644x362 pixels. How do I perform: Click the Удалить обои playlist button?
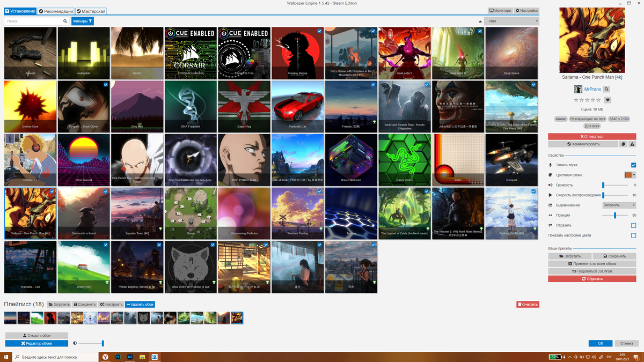(x=141, y=304)
